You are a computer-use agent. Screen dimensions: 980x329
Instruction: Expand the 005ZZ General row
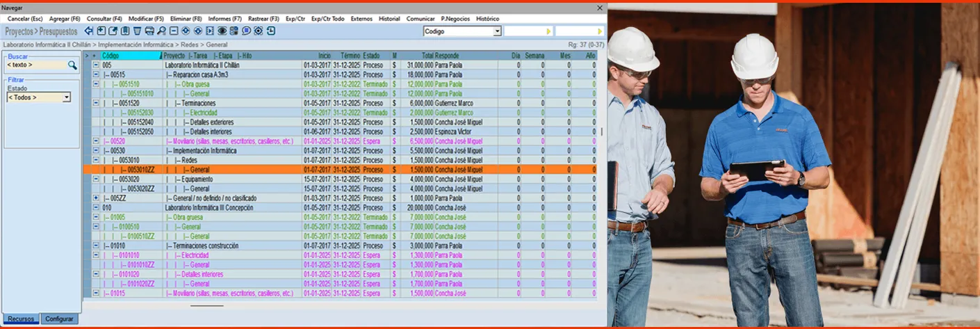coord(96,198)
